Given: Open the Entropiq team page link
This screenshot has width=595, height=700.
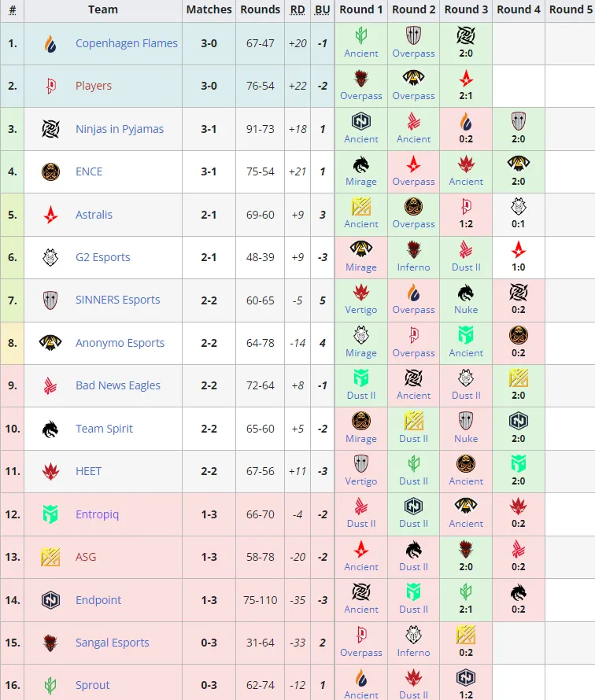Looking at the screenshot, I should pos(97,514).
